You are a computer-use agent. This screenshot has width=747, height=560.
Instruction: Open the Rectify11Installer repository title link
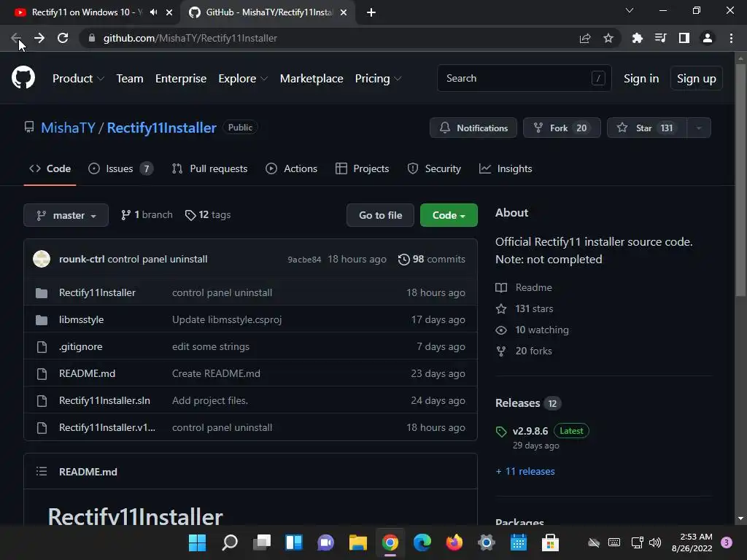161,128
